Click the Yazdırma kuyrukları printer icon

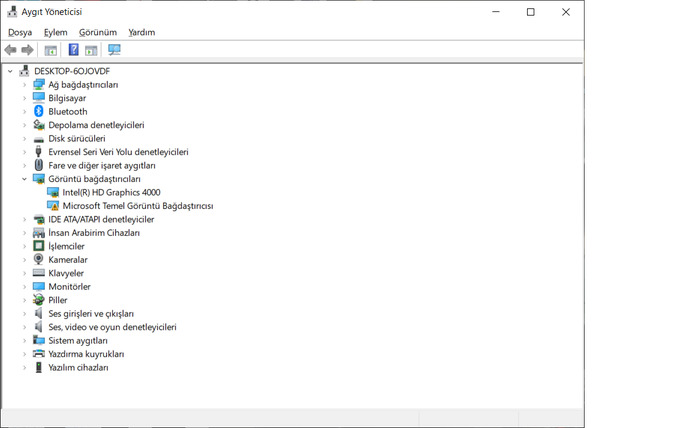point(39,354)
